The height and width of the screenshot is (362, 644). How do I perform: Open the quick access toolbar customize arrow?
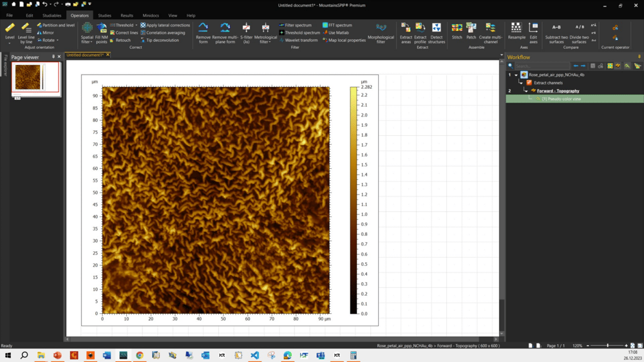pyautogui.click(x=90, y=4)
